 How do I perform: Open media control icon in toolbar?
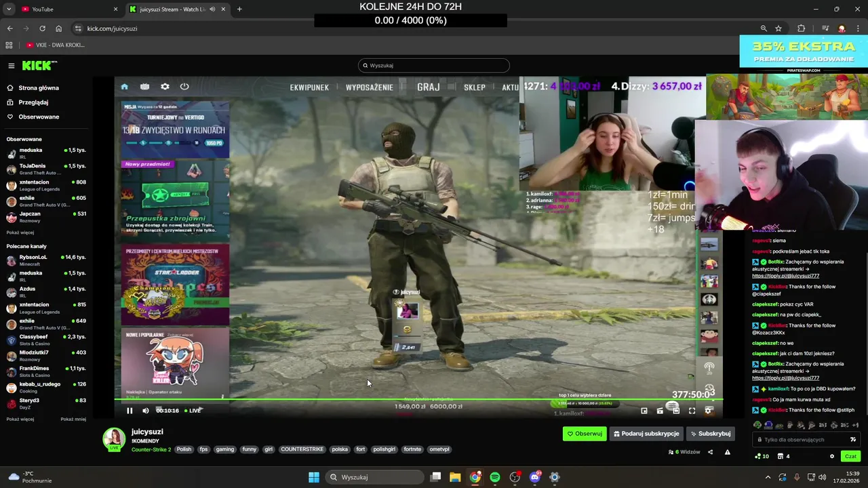point(825,28)
